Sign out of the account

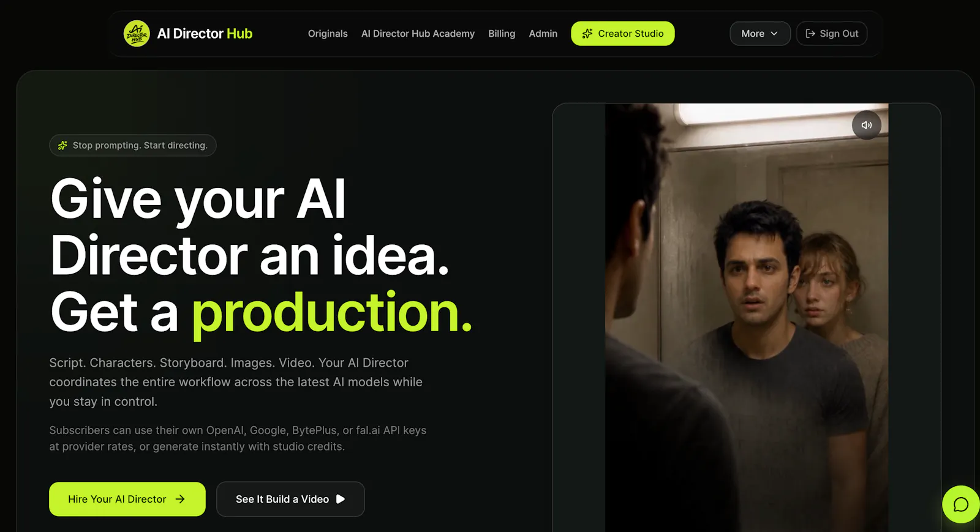(x=832, y=34)
